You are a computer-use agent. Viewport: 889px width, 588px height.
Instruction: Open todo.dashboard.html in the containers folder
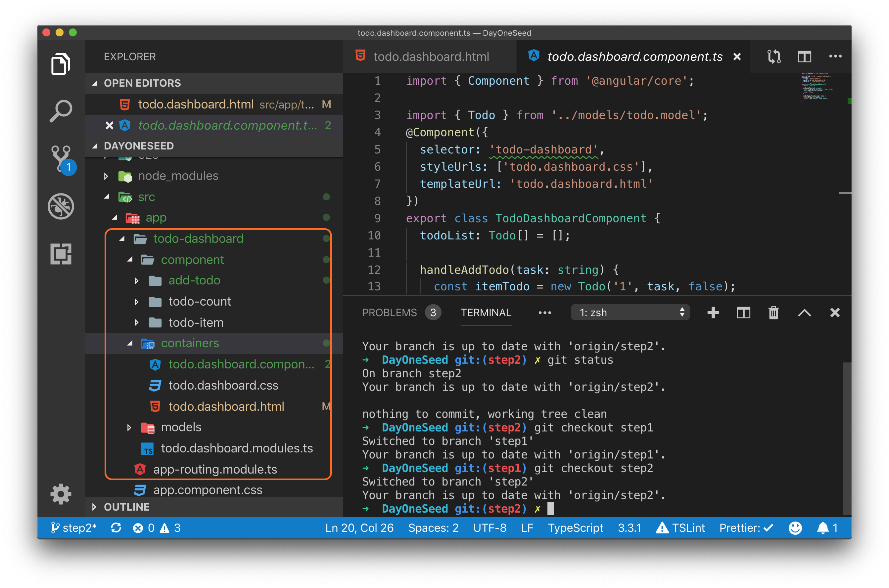[x=214, y=406]
